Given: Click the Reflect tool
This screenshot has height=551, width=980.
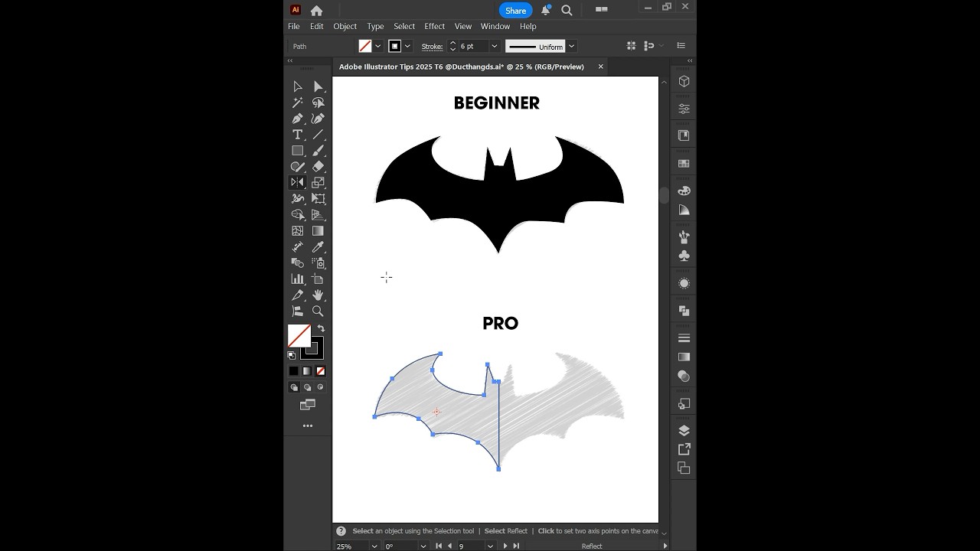Looking at the screenshot, I should click(x=297, y=183).
